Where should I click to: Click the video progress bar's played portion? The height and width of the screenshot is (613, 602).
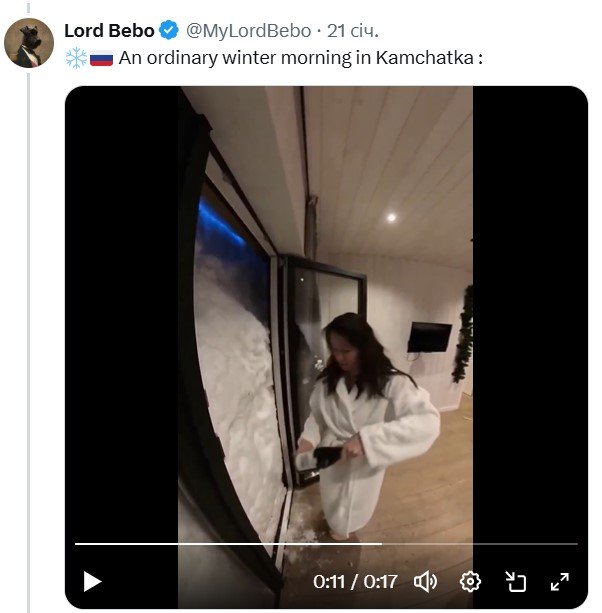click(x=228, y=544)
